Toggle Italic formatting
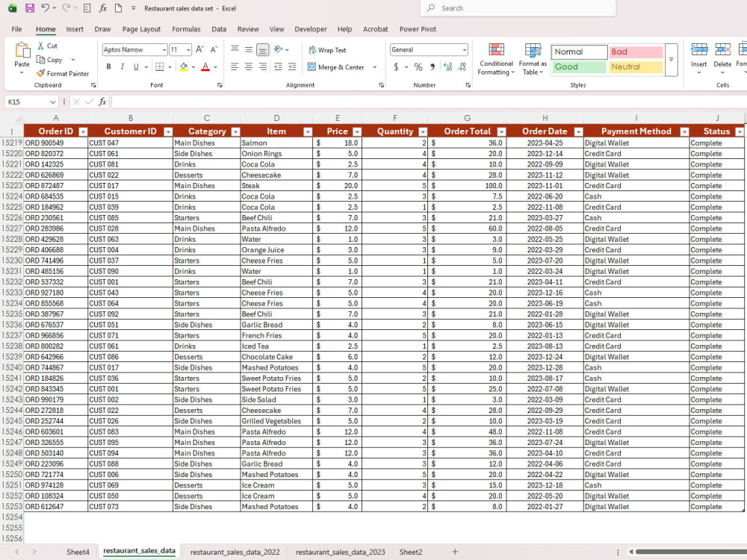The height and width of the screenshot is (560, 747). coord(123,66)
